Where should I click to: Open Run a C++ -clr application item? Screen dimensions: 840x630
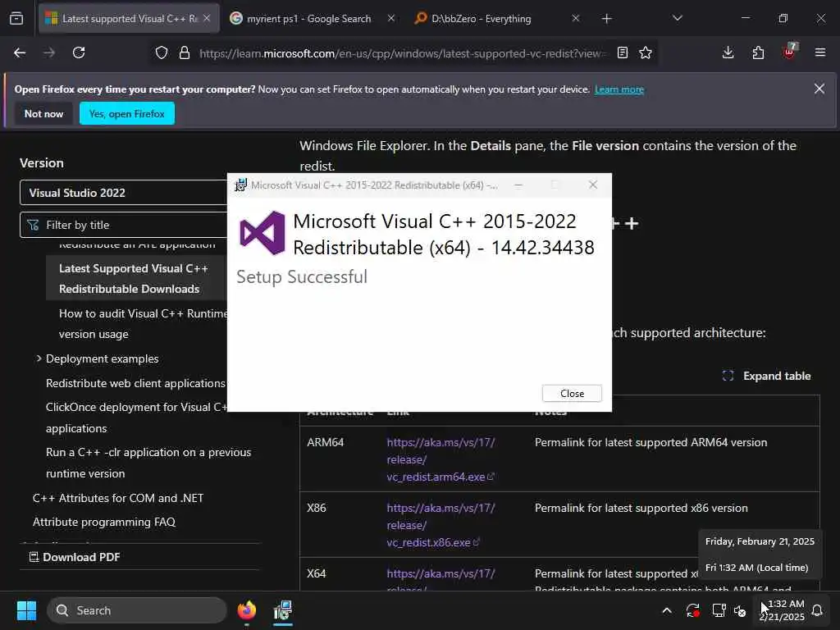(x=148, y=463)
